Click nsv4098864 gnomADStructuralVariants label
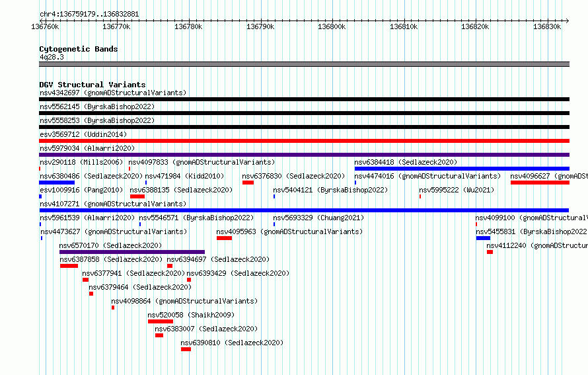This screenshot has width=588, height=375. (x=184, y=301)
